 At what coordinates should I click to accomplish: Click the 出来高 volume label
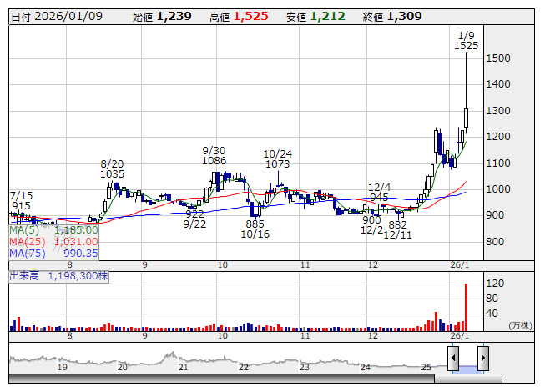pyautogui.click(x=25, y=275)
